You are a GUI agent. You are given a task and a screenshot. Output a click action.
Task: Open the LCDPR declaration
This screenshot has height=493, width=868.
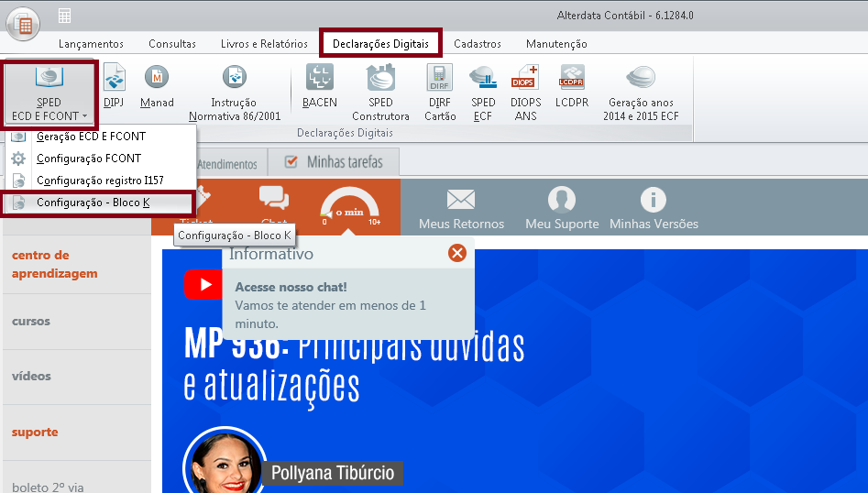pyautogui.click(x=572, y=86)
